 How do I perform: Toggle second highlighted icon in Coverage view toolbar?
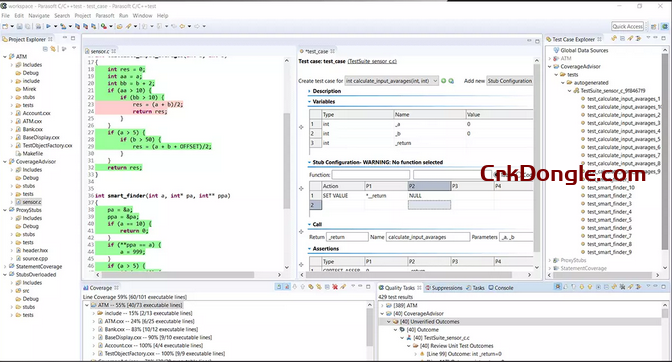tap(287, 287)
